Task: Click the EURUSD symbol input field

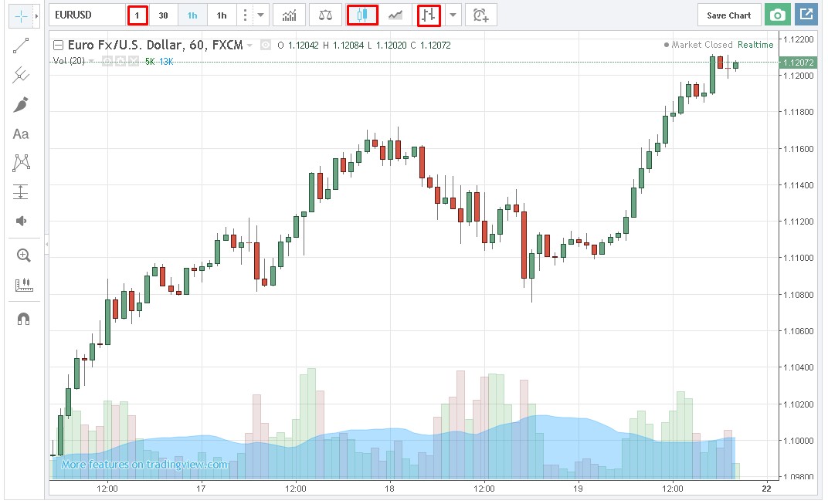Action: point(87,15)
